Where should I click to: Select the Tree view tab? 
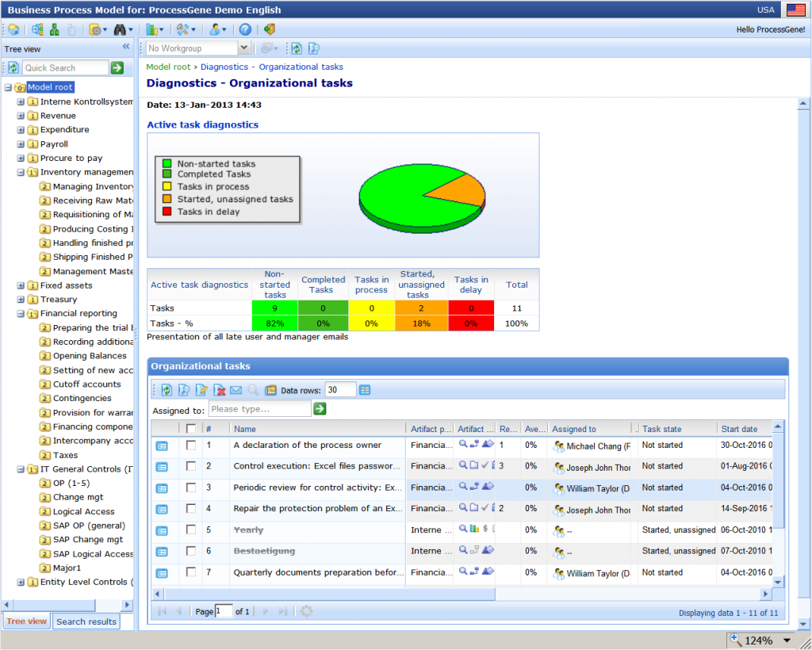pos(26,621)
